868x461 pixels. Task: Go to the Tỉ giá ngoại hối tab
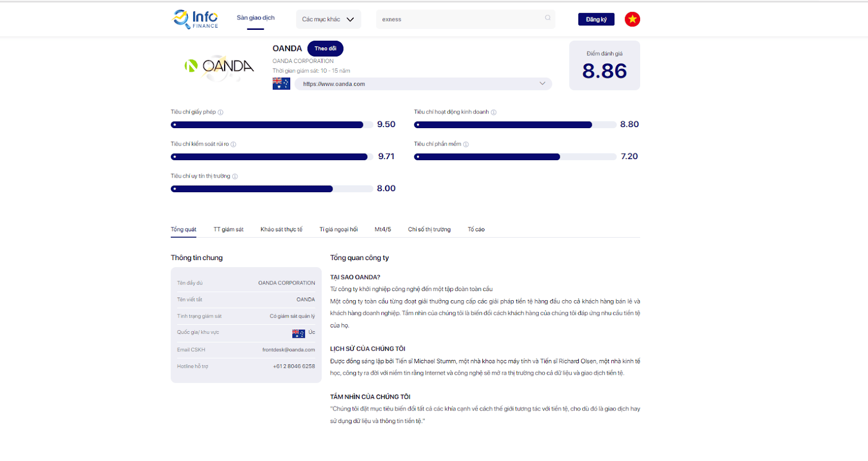coord(339,230)
